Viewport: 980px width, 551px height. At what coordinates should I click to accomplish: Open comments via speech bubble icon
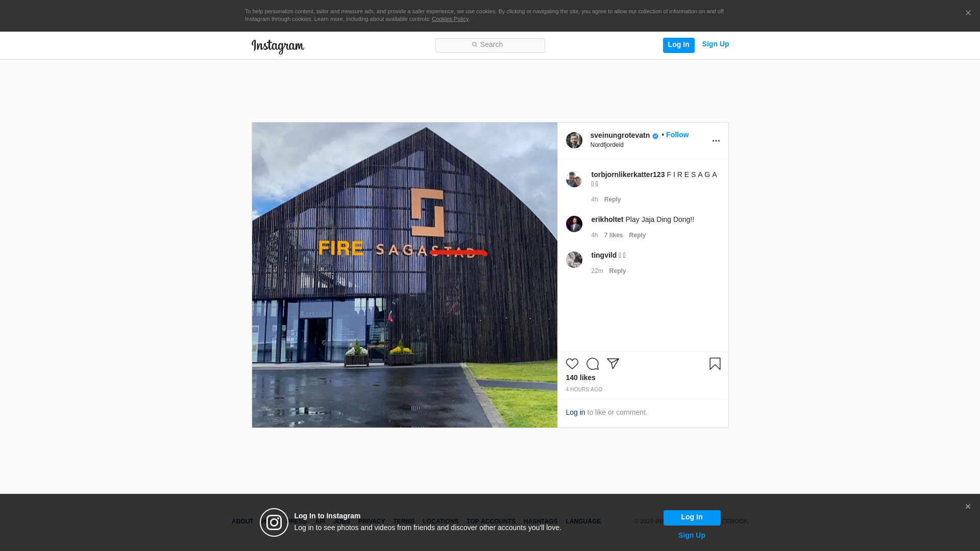592,364
